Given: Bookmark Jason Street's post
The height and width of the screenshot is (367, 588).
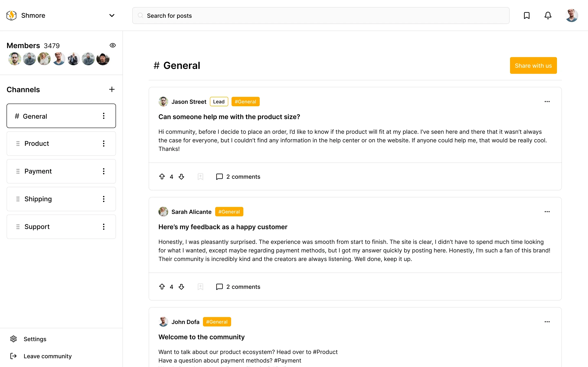Looking at the screenshot, I should [x=200, y=176].
